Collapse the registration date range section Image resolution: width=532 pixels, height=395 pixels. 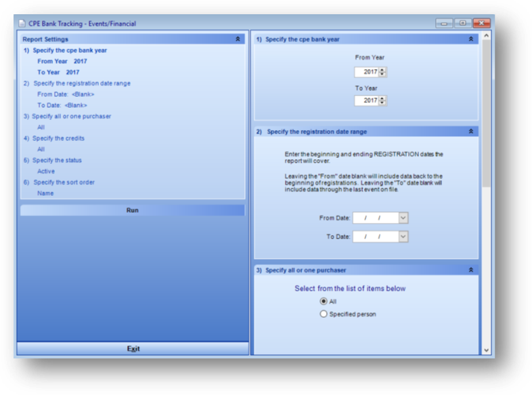(471, 131)
